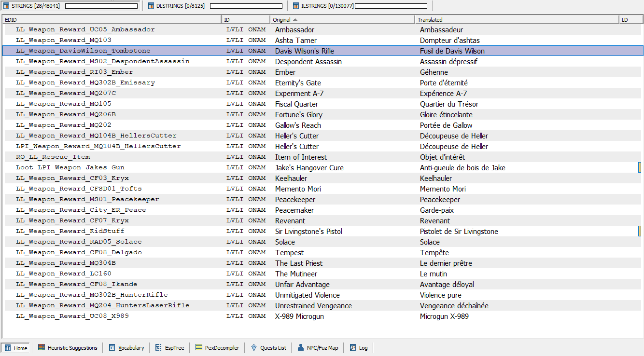
Task: Click the 'Porte d'éternité' translation
Action: tap(444, 82)
